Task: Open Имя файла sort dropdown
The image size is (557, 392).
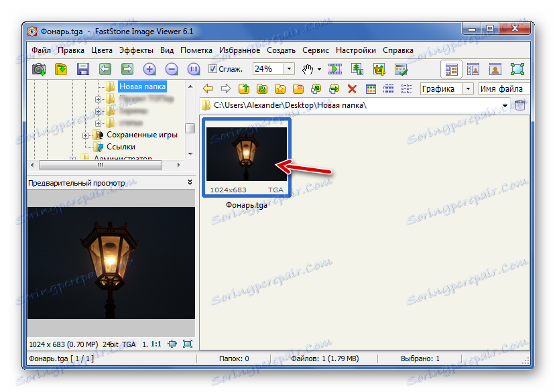Action: 504,88
